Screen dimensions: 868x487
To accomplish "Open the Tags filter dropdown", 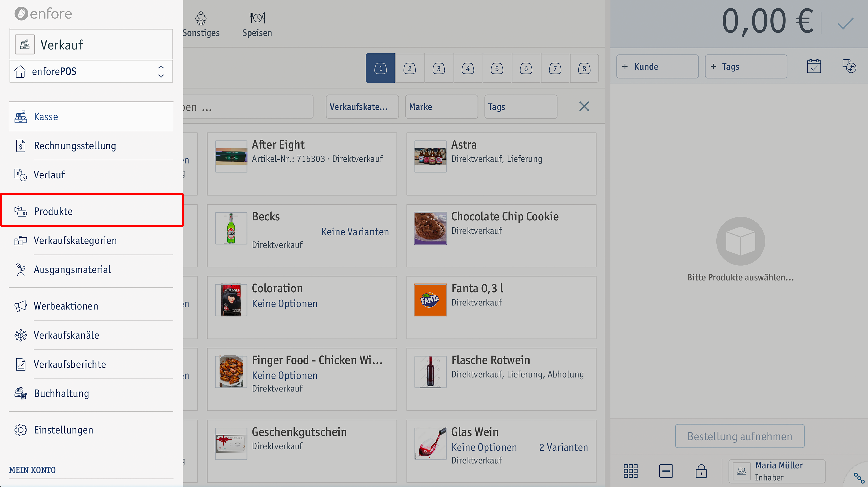I will [x=521, y=107].
